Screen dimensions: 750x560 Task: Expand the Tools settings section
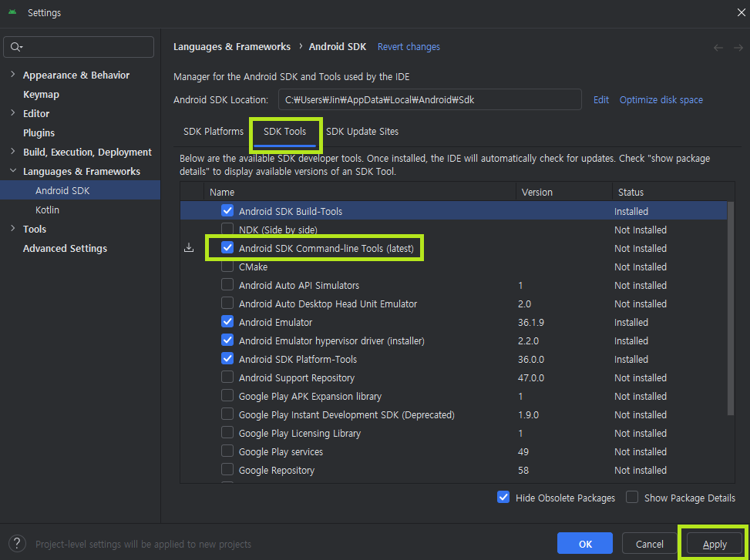(x=13, y=229)
